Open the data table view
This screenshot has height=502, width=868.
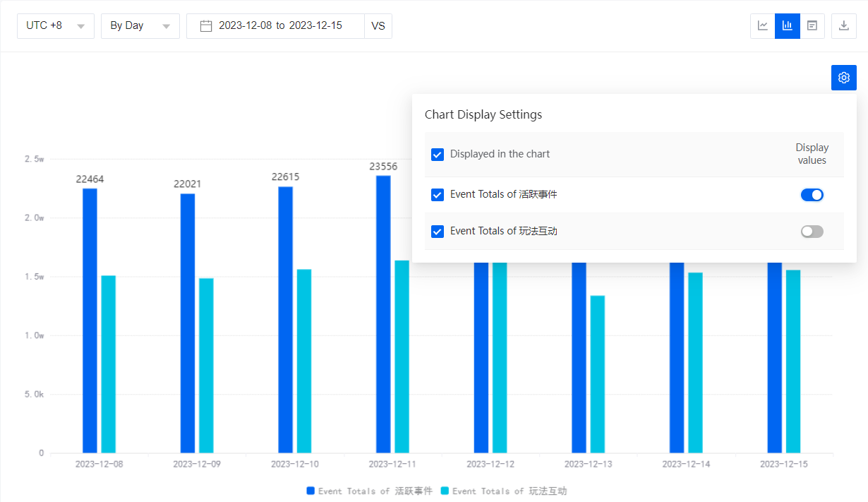click(812, 25)
